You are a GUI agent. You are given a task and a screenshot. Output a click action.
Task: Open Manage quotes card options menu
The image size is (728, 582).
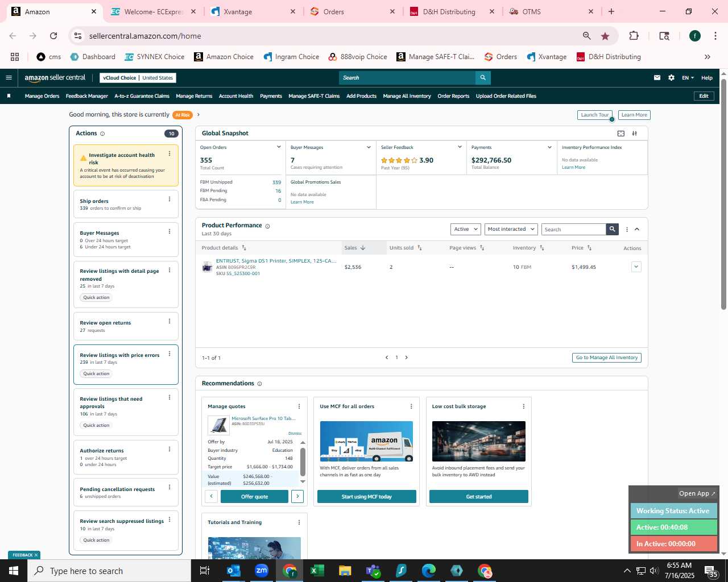[299, 406]
